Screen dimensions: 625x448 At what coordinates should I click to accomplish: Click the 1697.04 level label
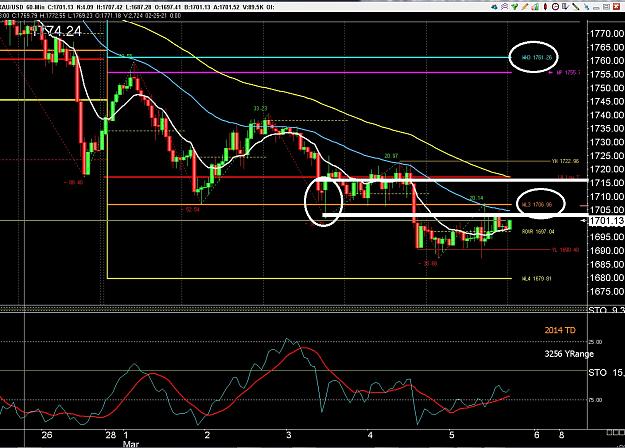click(538, 231)
